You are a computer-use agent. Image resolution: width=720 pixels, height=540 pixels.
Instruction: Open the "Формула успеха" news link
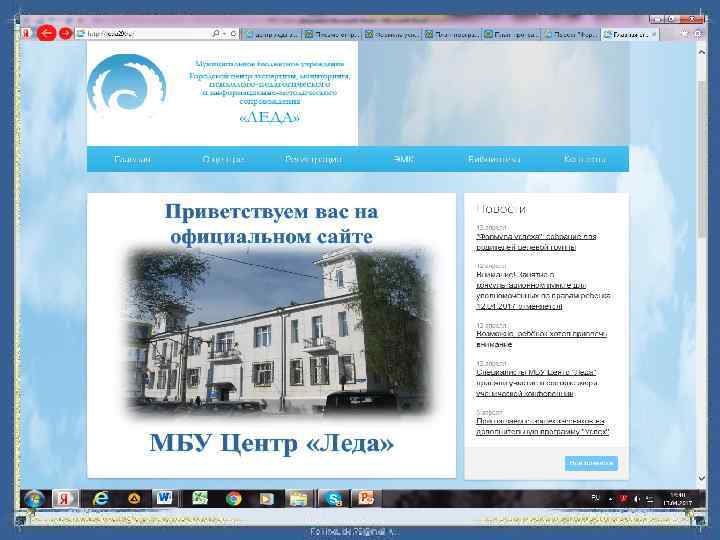click(x=536, y=242)
